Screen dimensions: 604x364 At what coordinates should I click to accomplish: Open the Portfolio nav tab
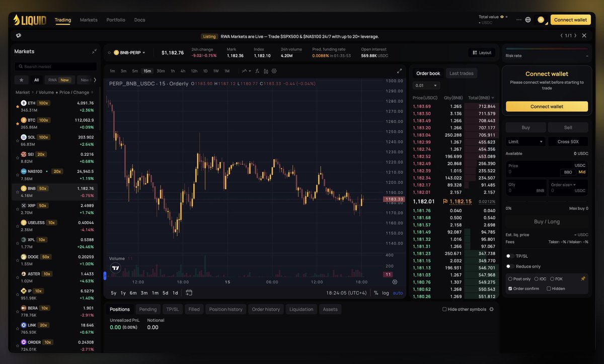pos(116,20)
